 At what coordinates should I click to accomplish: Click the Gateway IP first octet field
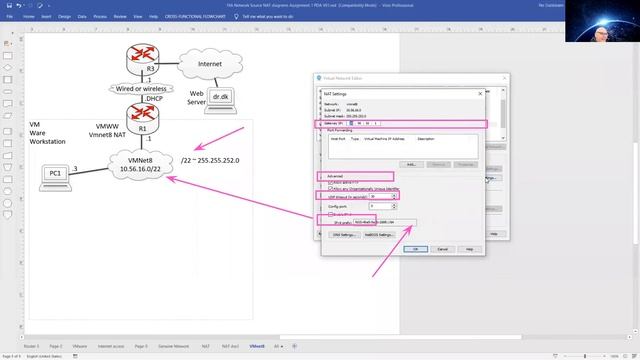coord(351,123)
